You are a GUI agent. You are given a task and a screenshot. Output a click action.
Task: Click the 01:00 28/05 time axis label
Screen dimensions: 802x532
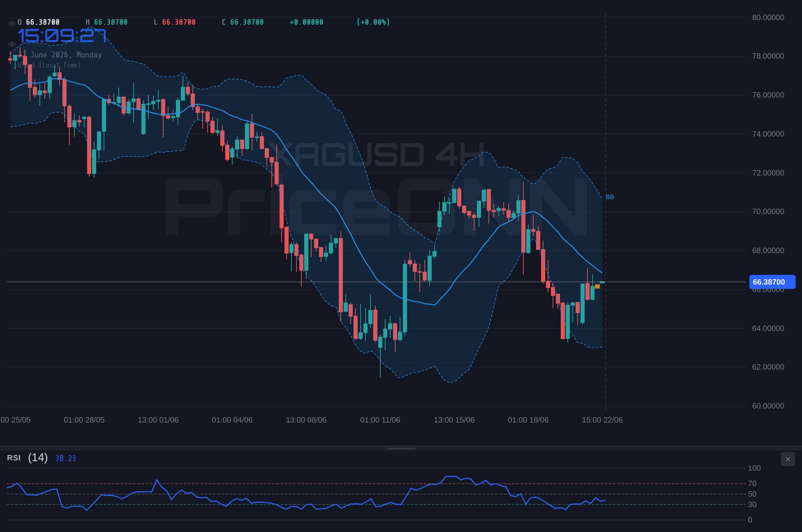84,420
